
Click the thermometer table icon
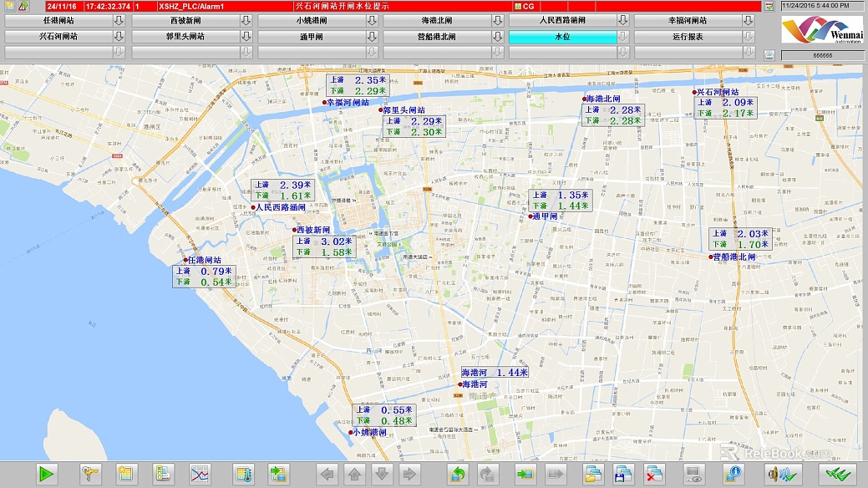(244, 474)
